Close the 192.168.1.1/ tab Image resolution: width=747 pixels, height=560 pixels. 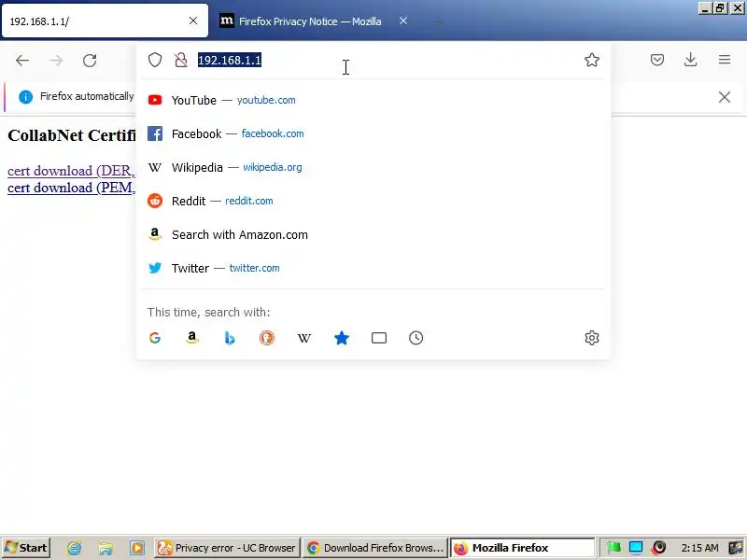click(x=193, y=21)
